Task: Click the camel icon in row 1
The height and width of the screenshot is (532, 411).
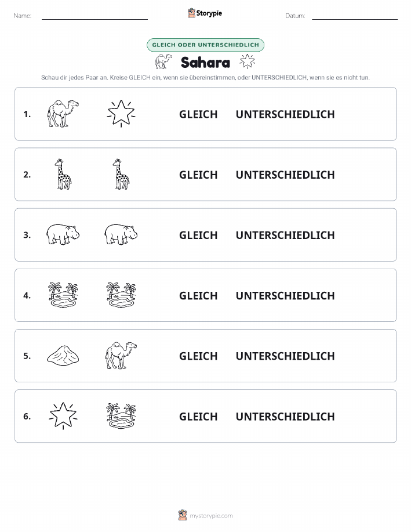Action: click(x=63, y=114)
